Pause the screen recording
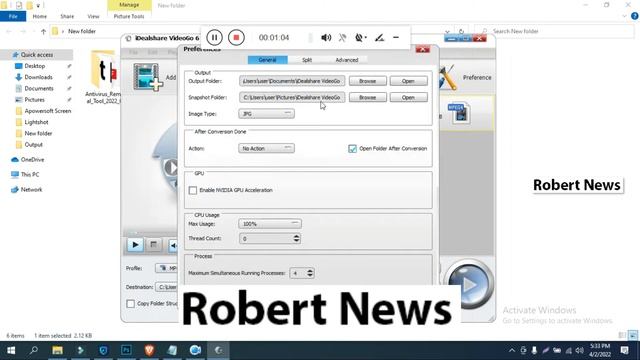Image resolution: width=640 pixels, height=360 pixels. coord(214,38)
